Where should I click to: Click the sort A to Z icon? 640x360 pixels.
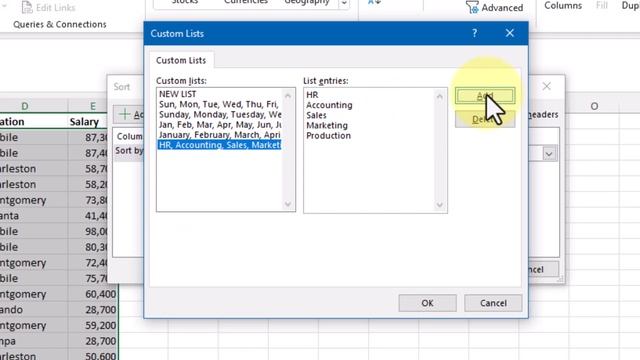tap(374, 2)
